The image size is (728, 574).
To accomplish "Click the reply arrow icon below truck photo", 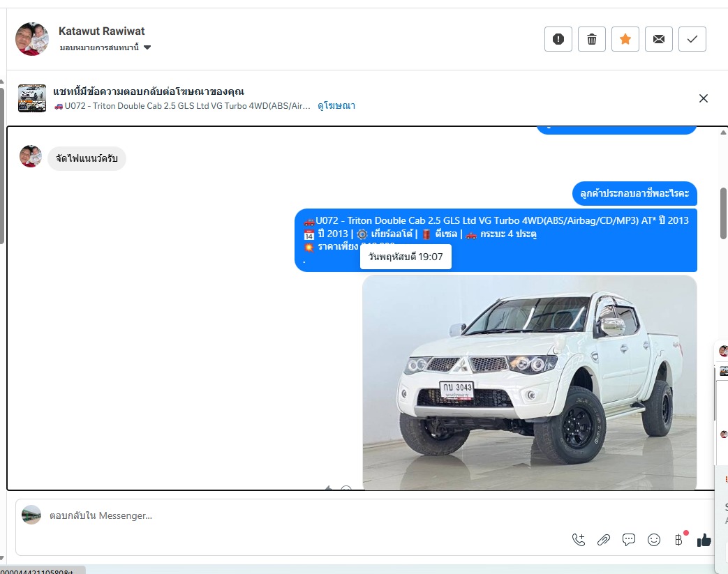I will (329, 489).
